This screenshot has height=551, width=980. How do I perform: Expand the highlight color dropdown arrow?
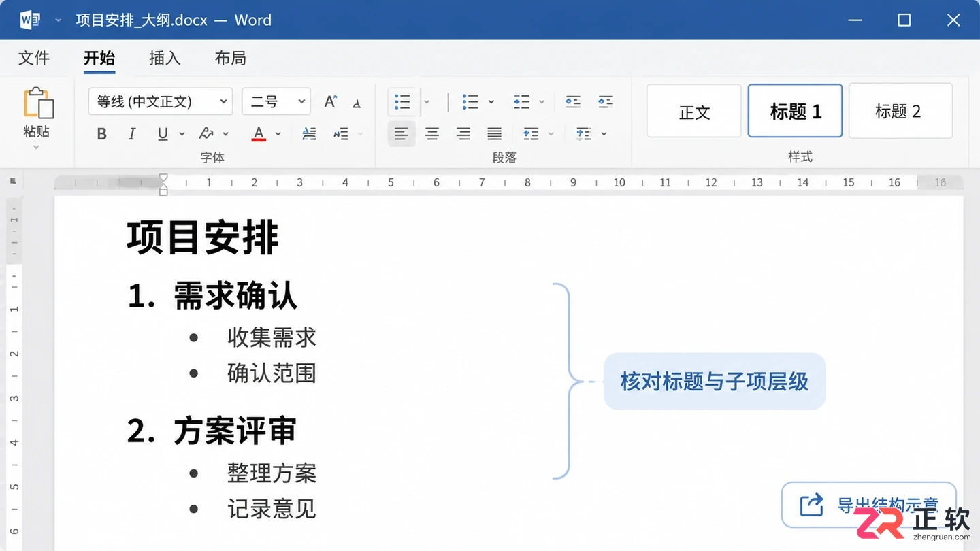point(226,134)
